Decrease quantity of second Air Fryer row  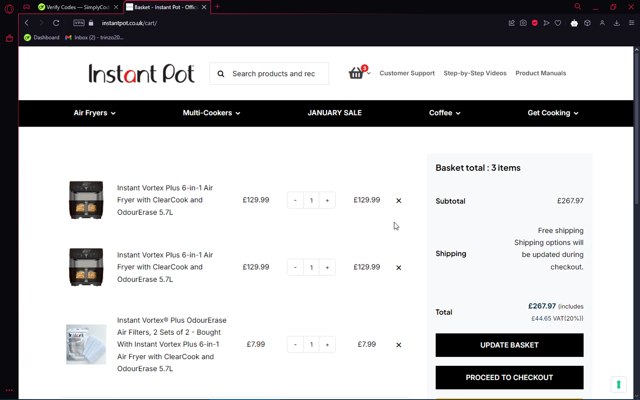(x=295, y=267)
